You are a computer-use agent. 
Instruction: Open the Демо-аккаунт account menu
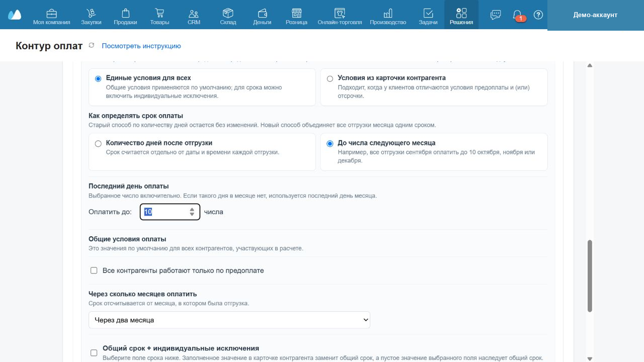[x=595, y=15]
